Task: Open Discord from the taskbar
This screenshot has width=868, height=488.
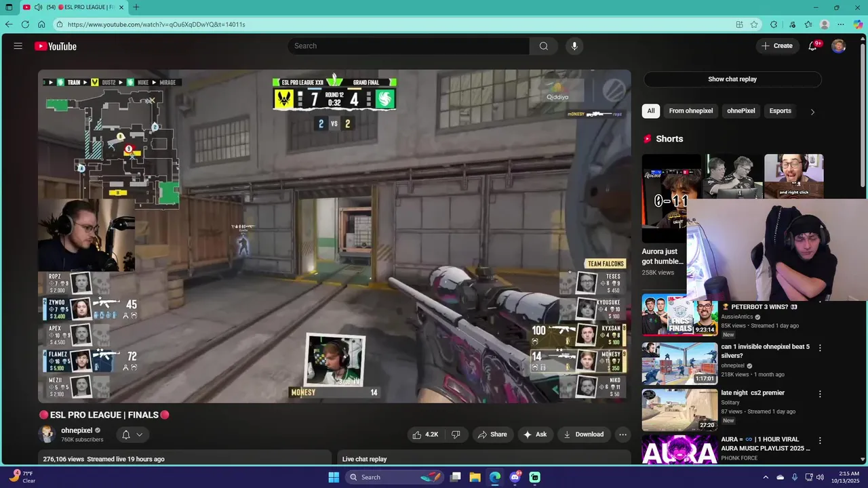Action: 515,477
